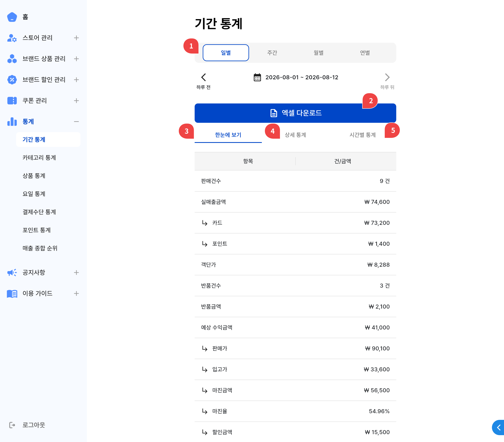
Task: Collapse 통계 menu with the minus sign
Action: (76, 122)
